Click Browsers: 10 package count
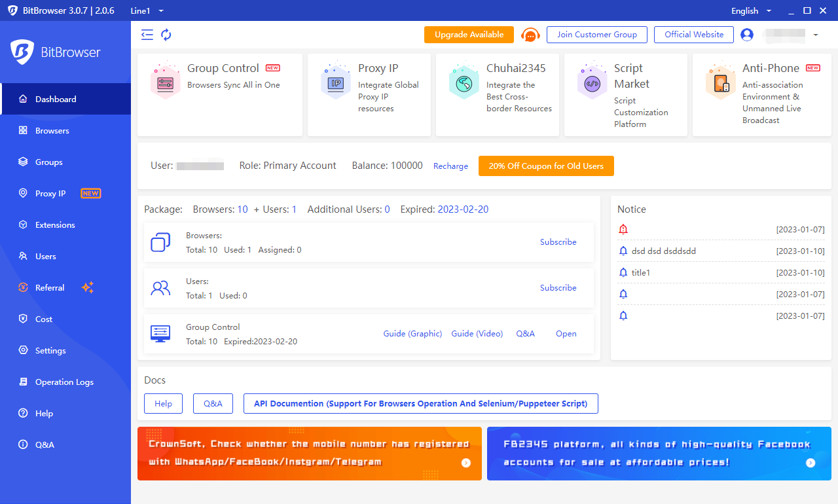The height and width of the screenshot is (504, 838). (221, 209)
